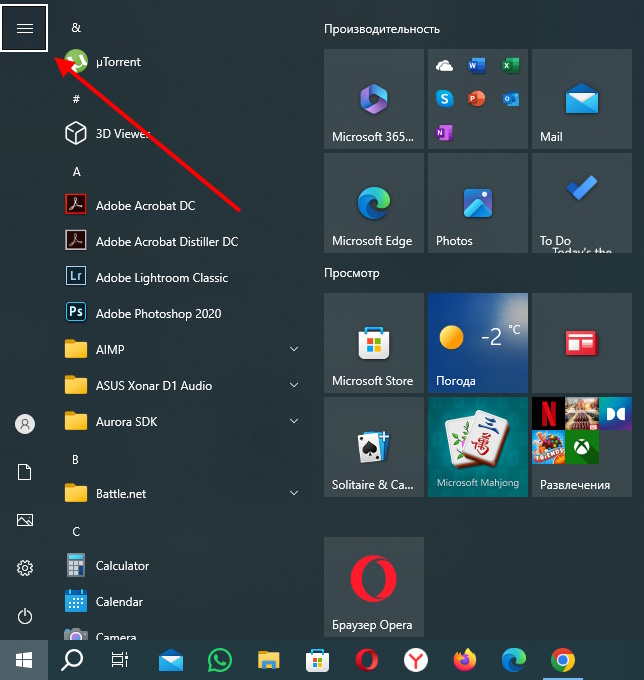Launch 3D Viewer

[x=182, y=134]
